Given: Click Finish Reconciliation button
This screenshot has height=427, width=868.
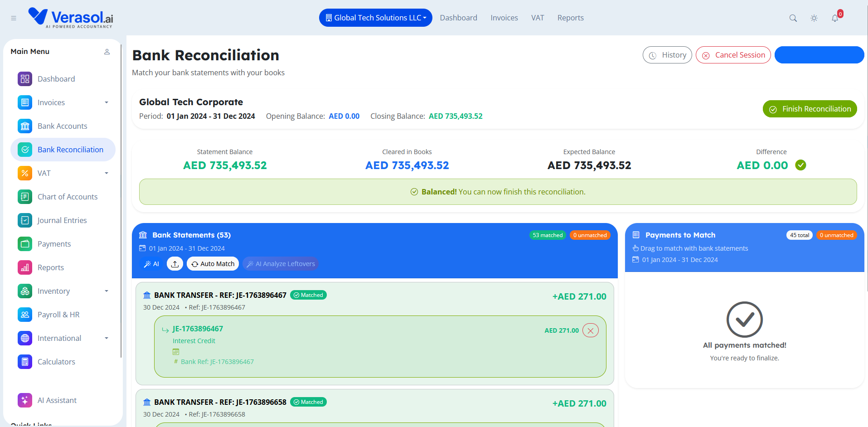Looking at the screenshot, I should (810, 109).
